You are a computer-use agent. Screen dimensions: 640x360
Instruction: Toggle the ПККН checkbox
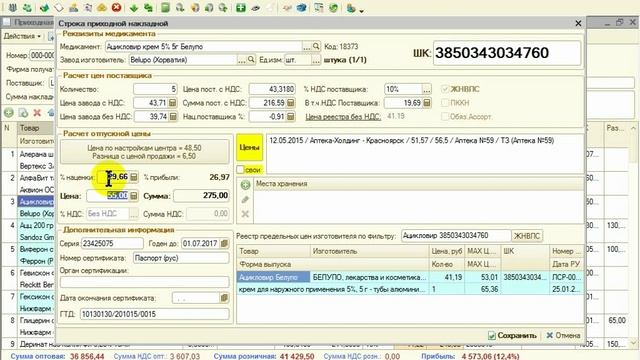[x=445, y=103]
